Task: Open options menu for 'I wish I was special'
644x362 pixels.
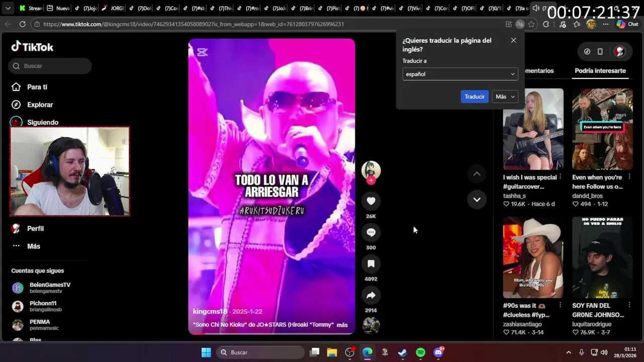Action: pos(560,177)
